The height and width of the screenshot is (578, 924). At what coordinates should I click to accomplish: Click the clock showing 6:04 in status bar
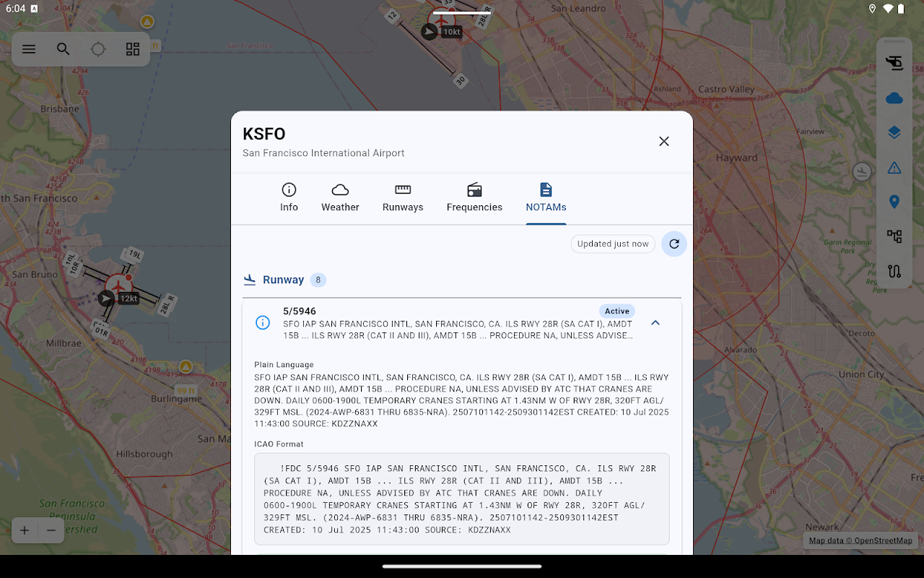pyautogui.click(x=14, y=9)
